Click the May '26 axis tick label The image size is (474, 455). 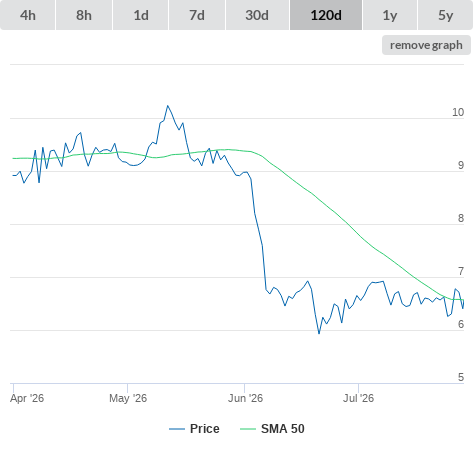128,398
